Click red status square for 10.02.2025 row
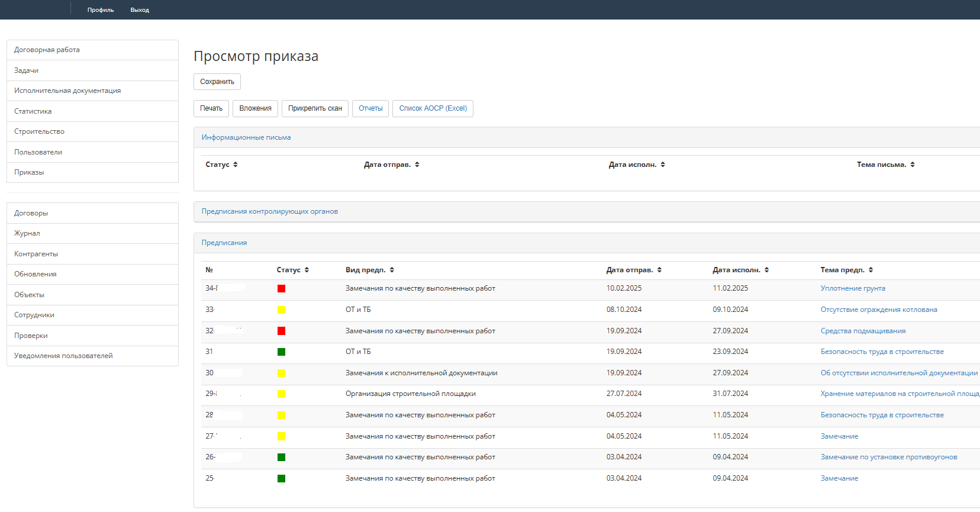980x512 pixels. (x=281, y=289)
